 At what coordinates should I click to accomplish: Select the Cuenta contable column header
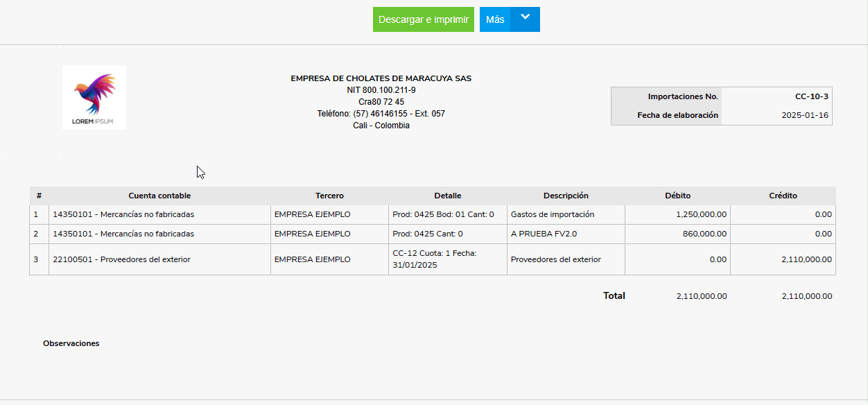coord(159,196)
